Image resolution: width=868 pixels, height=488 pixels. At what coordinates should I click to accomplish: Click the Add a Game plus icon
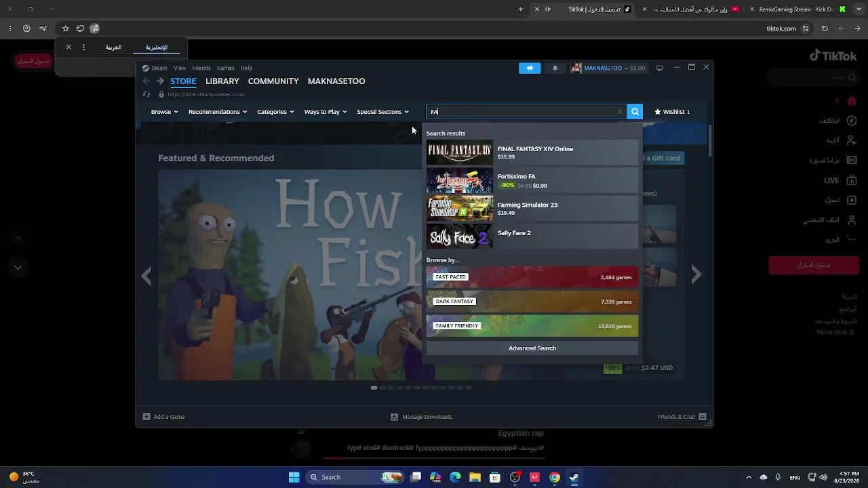(146, 417)
